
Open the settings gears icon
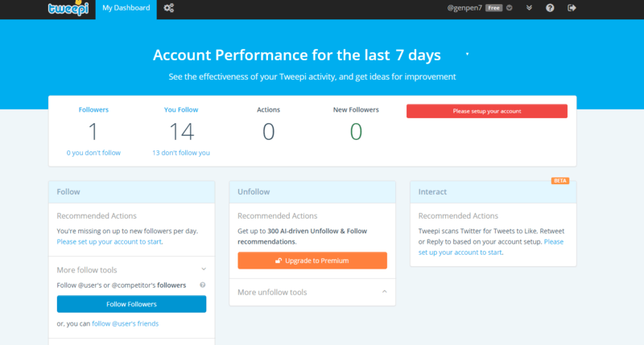pyautogui.click(x=169, y=8)
